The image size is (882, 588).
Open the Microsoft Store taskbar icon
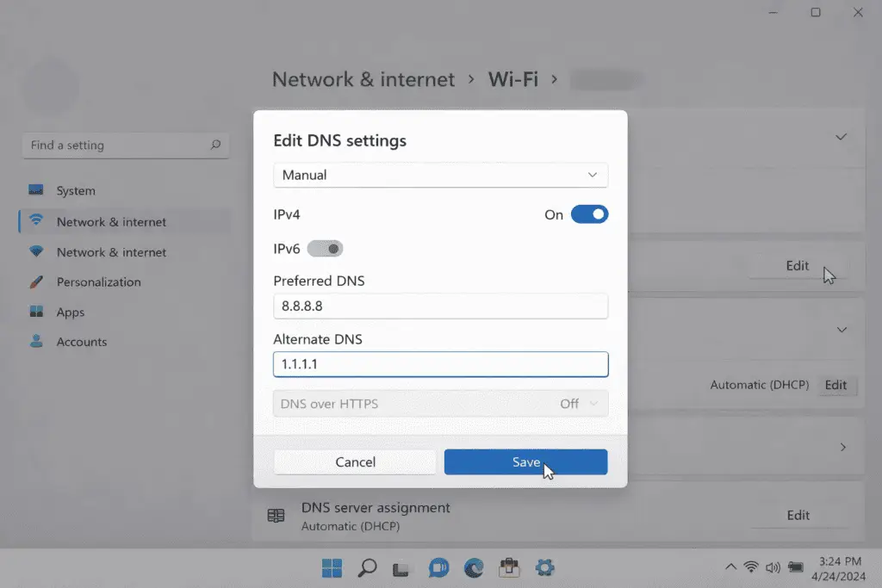click(x=509, y=567)
